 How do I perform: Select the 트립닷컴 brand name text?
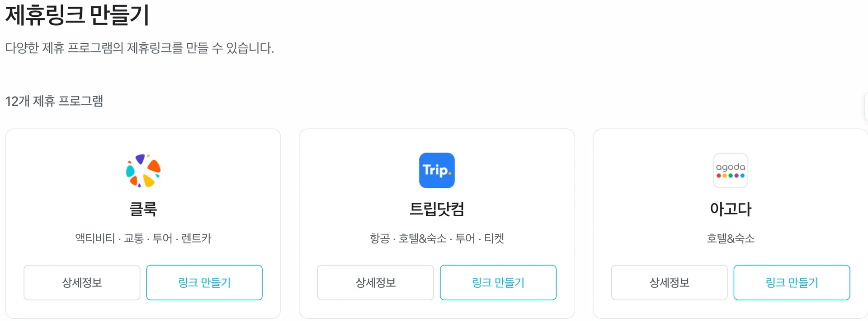tap(436, 209)
